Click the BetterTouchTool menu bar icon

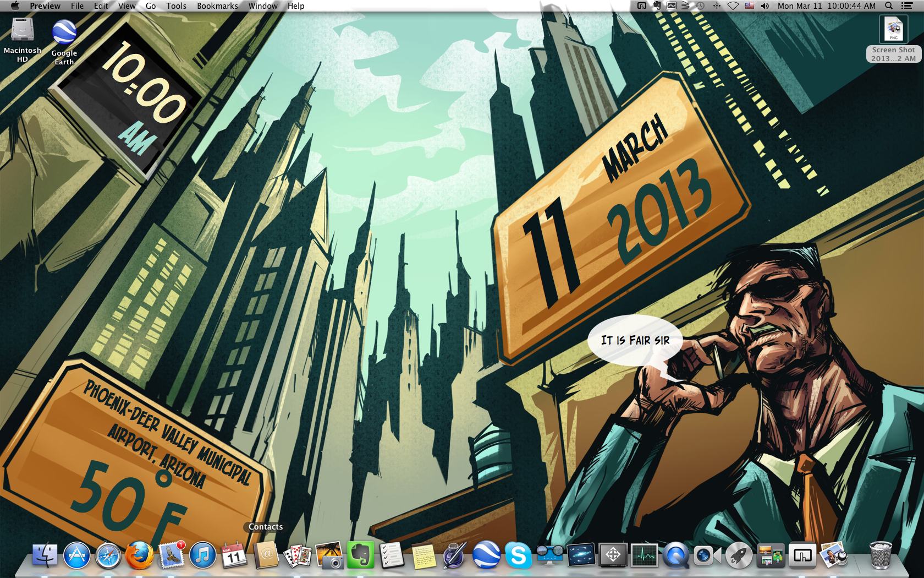point(641,6)
